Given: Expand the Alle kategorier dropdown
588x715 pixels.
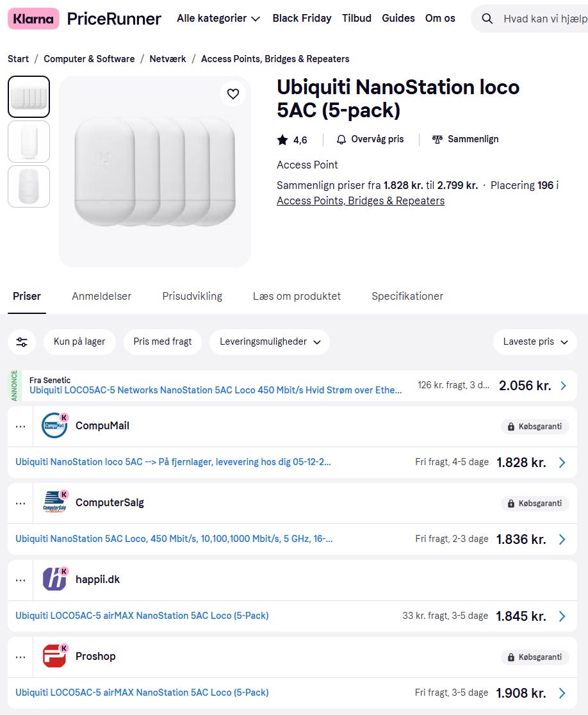Looking at the screenshot, I should (218, 19).
